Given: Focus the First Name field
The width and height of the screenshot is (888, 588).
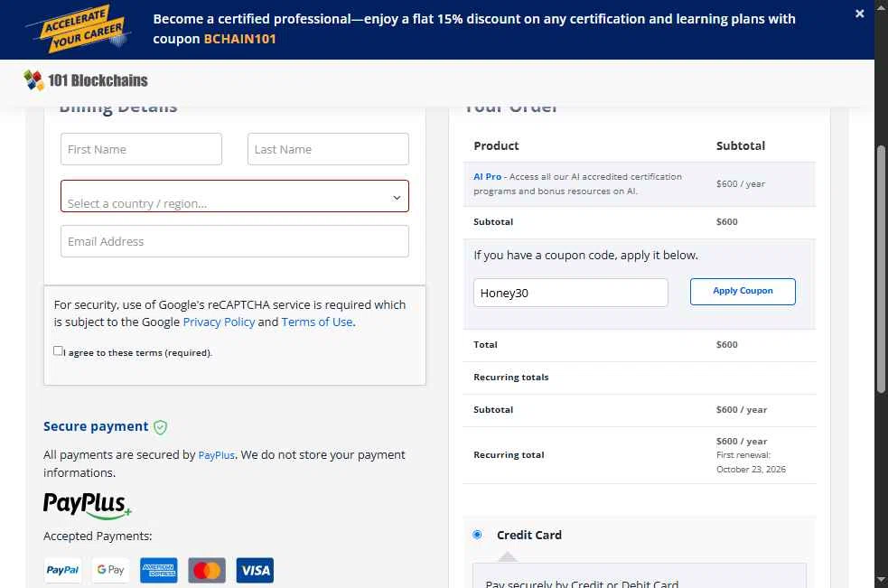Looking at the screenshot, I should click(x=141, y=149).
